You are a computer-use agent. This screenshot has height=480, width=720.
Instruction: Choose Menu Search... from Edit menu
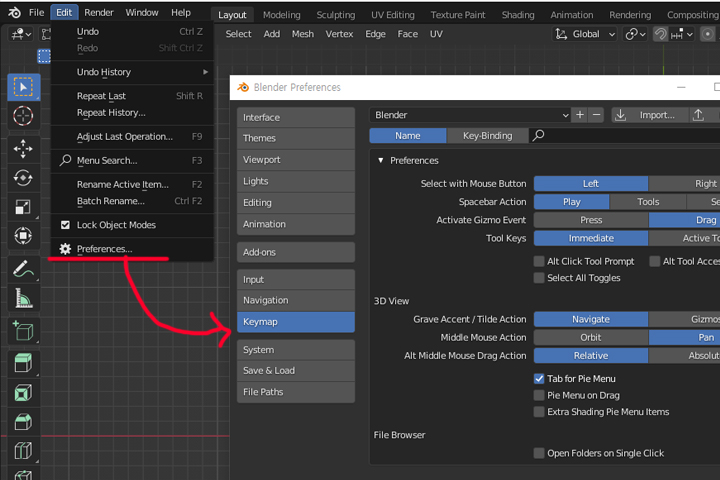coord(132,161)
